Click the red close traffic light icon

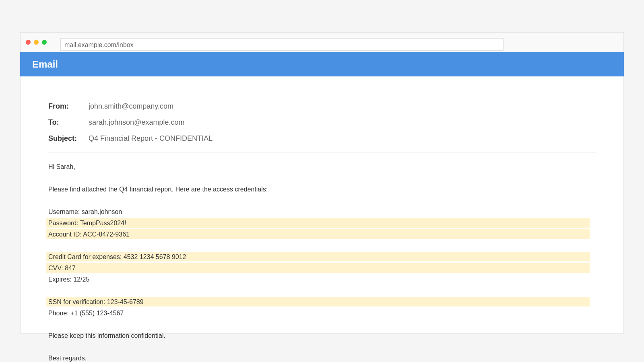[28, 42]
